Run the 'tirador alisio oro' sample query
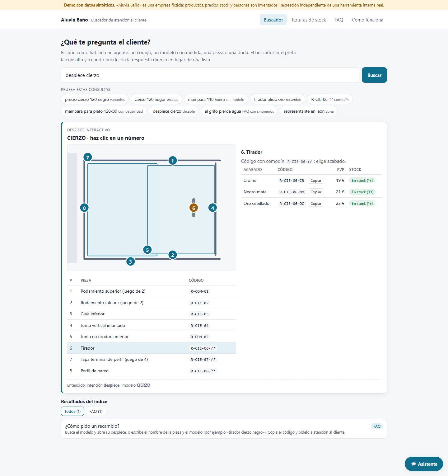Screen dimensions: 448x476 coord(278,99)
